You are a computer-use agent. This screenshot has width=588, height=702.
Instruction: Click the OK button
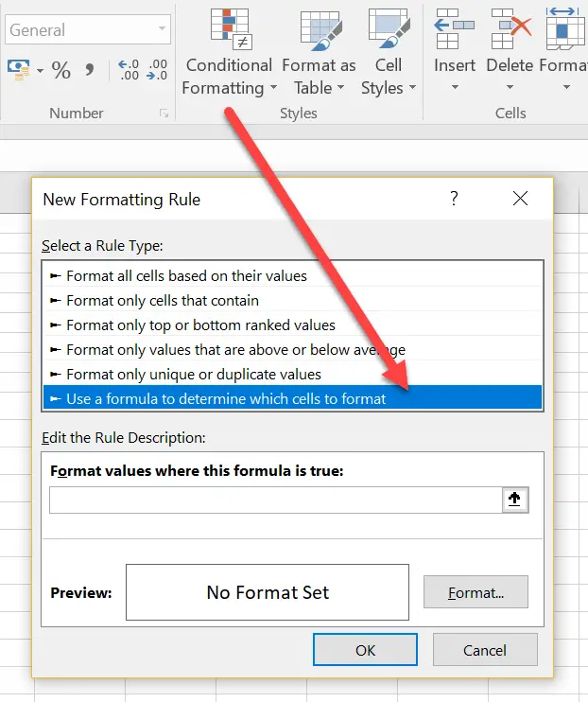365,650
